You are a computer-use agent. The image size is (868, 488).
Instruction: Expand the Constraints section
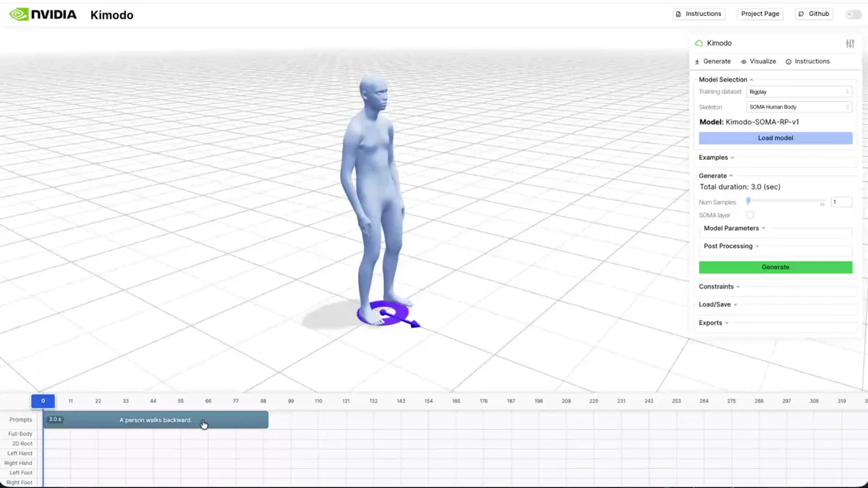(x=719, y=287)
